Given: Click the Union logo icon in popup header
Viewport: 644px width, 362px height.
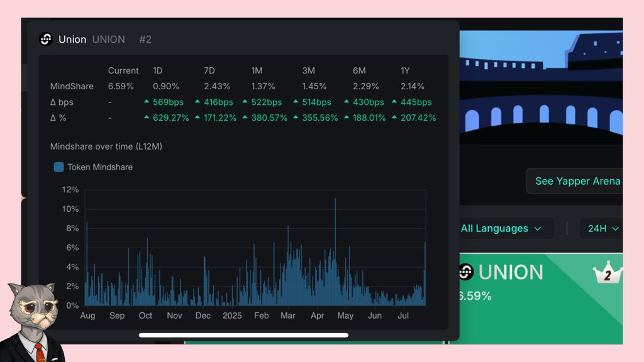Looking at the screenshot, I should [x=45, y=40].
